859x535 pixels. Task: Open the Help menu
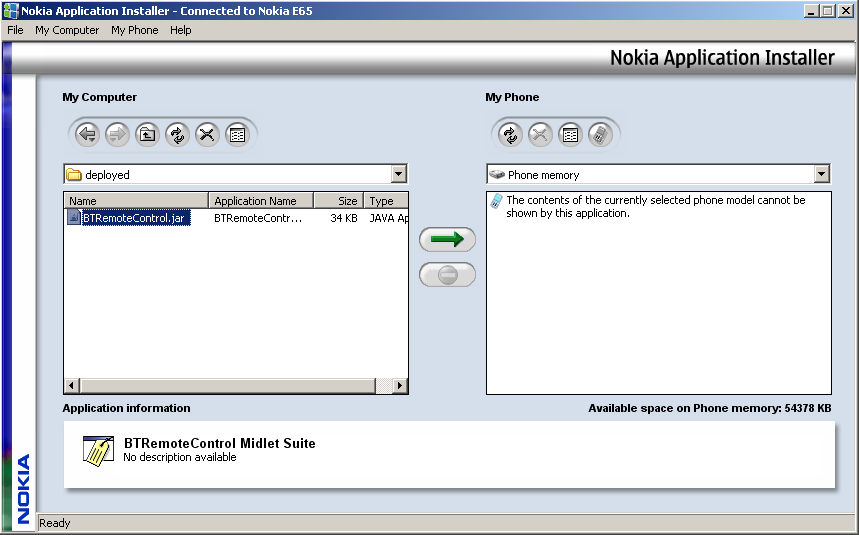[180, 30]
